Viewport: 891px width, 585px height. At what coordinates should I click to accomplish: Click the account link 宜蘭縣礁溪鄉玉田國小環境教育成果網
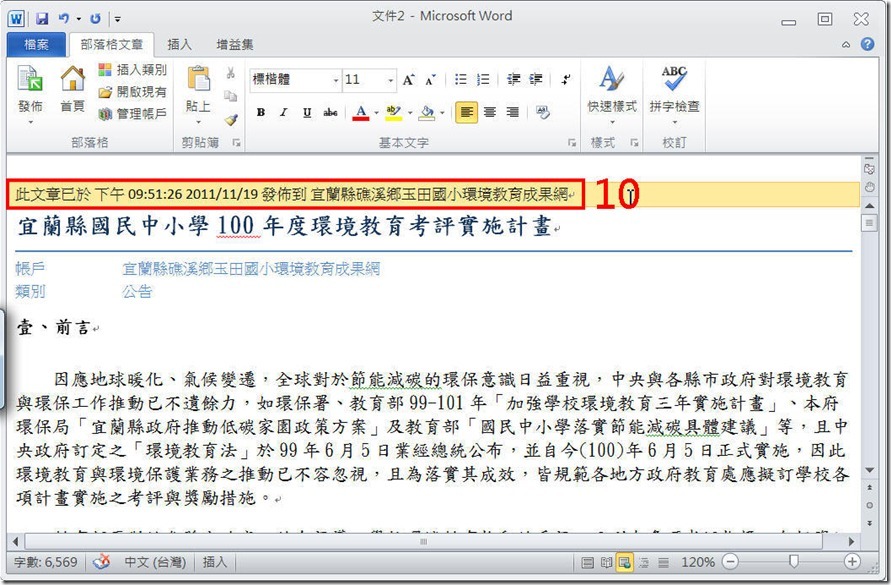250,269
